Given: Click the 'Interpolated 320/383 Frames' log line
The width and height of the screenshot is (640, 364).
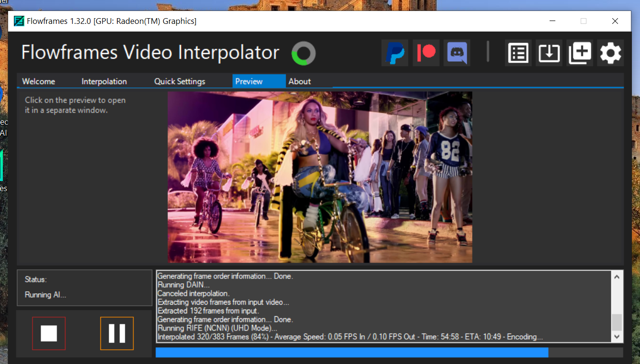Looking at the screenshot, I should [350, 337].
